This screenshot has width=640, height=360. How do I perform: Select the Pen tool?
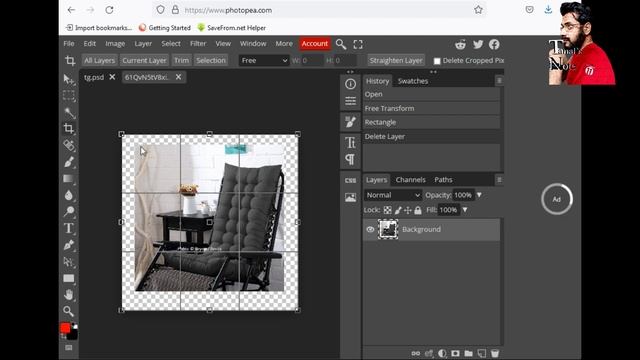(x=69, y=245)
